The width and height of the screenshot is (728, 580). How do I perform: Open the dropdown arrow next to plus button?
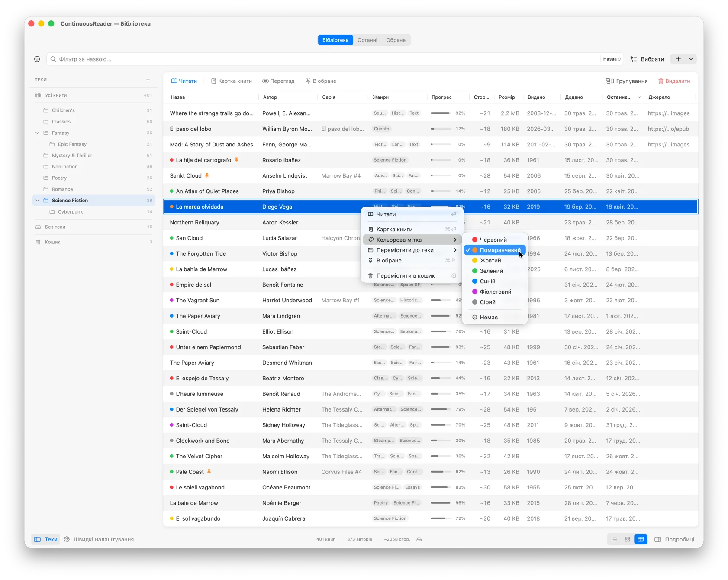pyautogui.click(x=691, y=59)
